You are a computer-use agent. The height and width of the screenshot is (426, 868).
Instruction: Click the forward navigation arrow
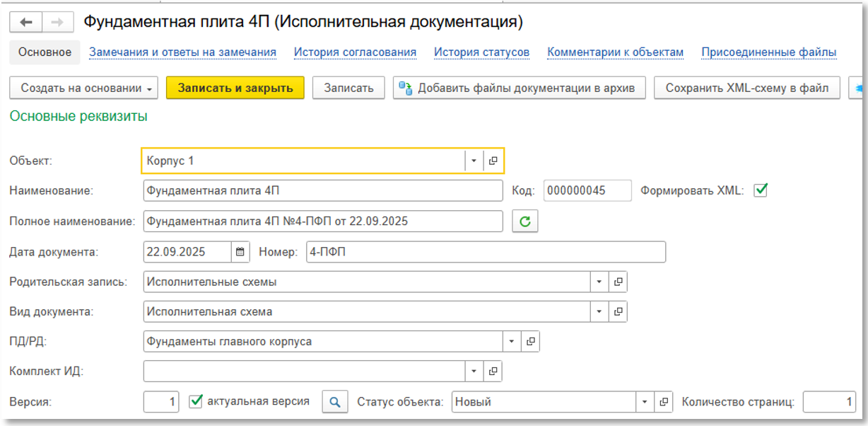[58, 22]
